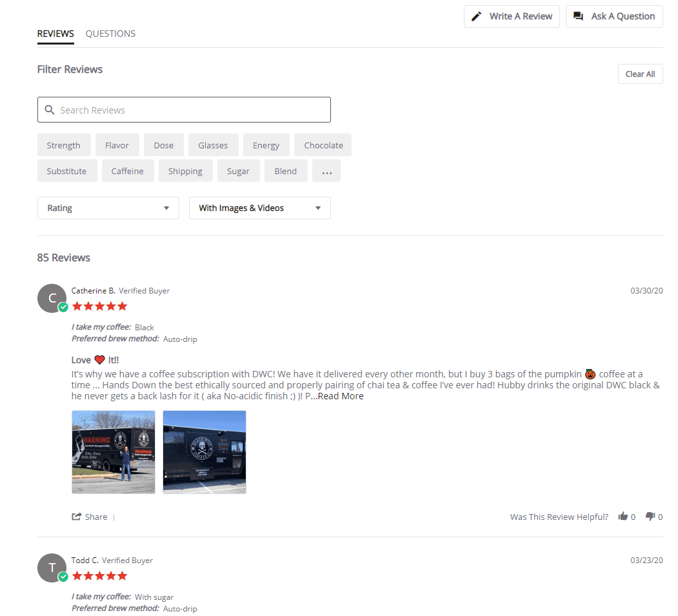
Task: Click the magnifying glass in the search field
Action: 50,110
